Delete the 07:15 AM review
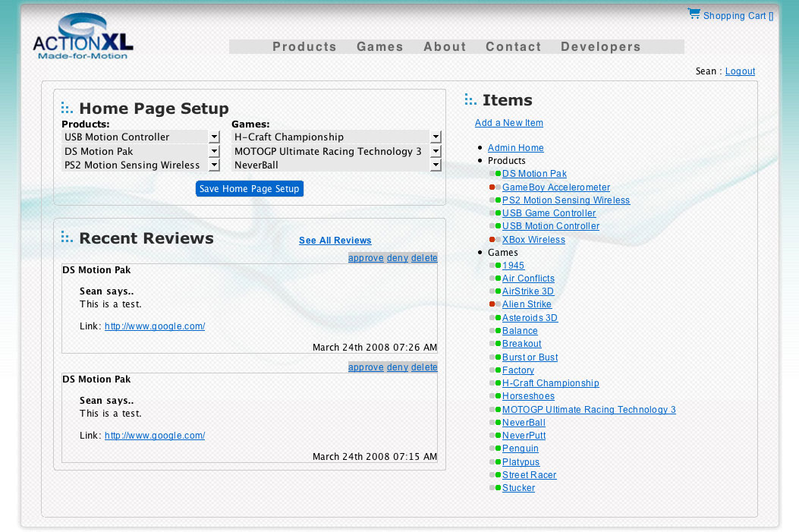This screenshot has height=532, width=799. [x=424, y=367]
